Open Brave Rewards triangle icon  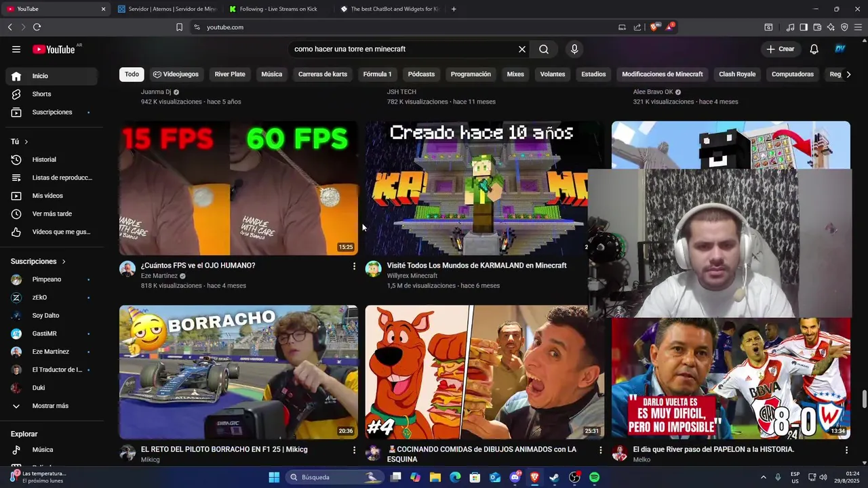coord(669,27)
